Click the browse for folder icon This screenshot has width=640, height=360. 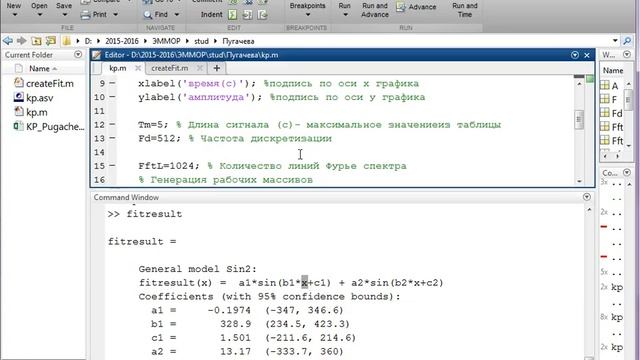51,41
